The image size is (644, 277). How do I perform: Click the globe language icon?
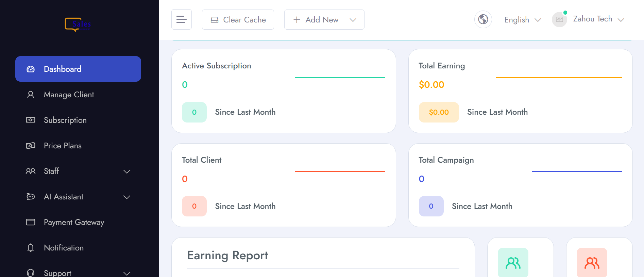point(483,19)
